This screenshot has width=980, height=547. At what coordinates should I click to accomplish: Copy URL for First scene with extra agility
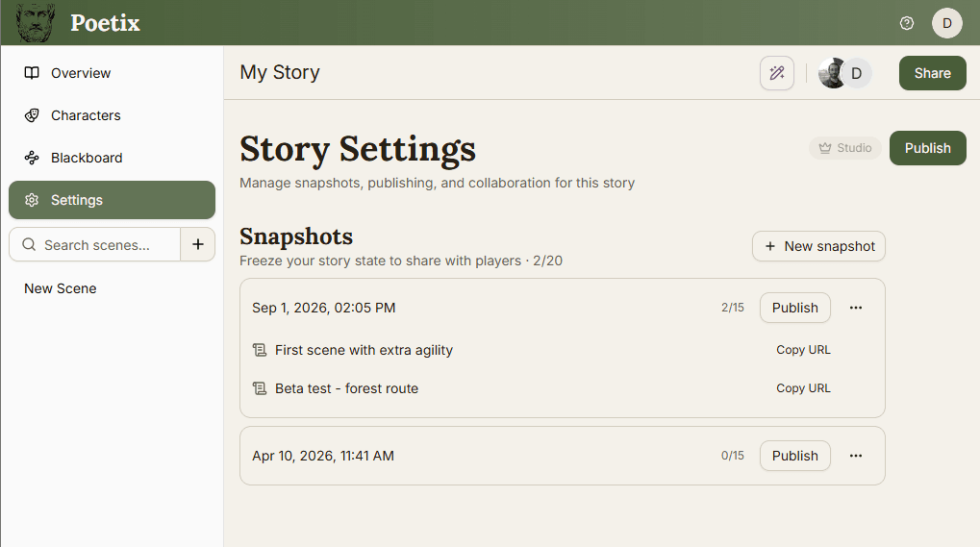tap(803, 350)
